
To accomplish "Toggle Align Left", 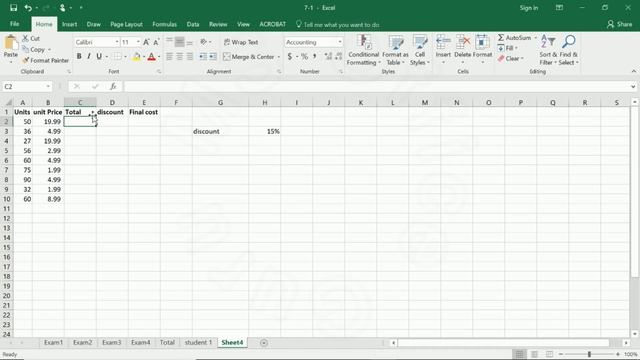I will [x=169, y=56].
